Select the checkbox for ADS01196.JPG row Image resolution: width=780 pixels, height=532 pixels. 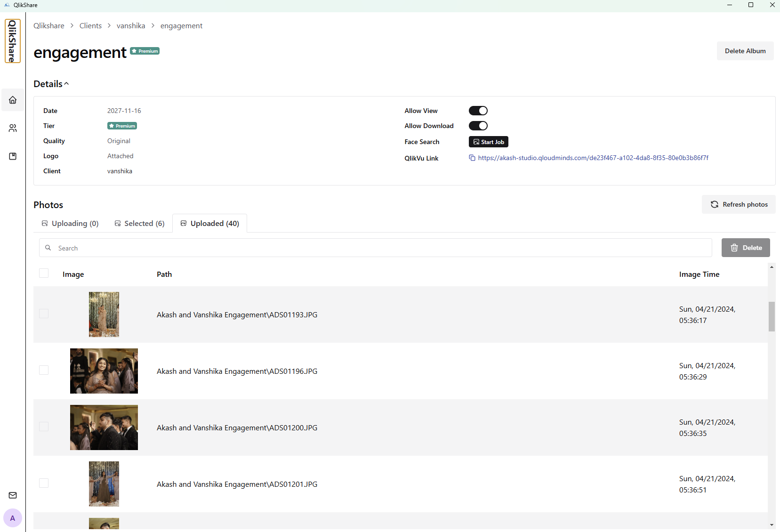click(x=44, y=371)
